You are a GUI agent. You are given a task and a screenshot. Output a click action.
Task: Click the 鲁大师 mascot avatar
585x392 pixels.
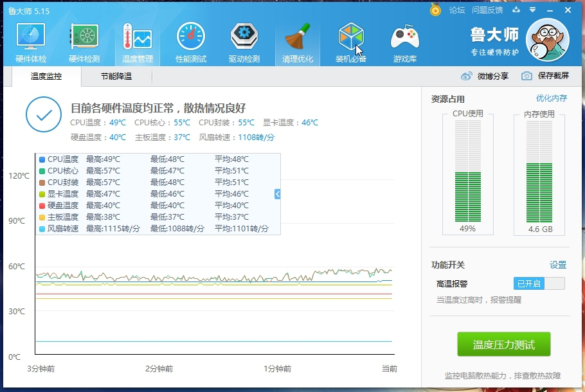548,40
